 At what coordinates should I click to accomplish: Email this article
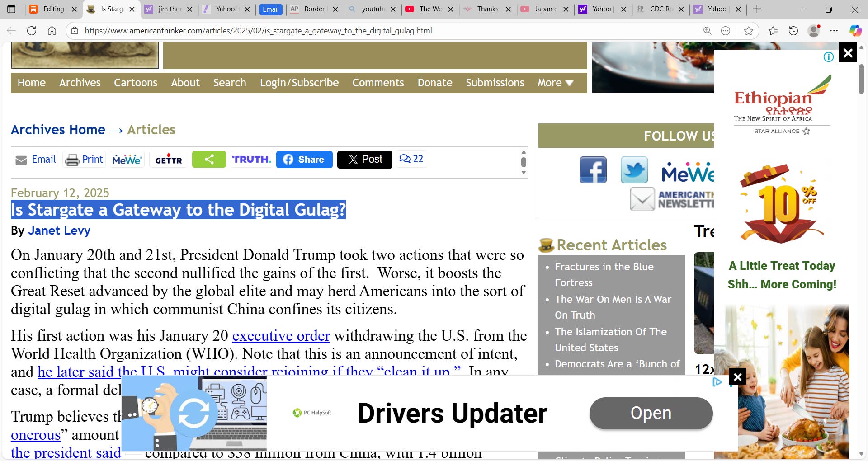[x=35, y=160]
